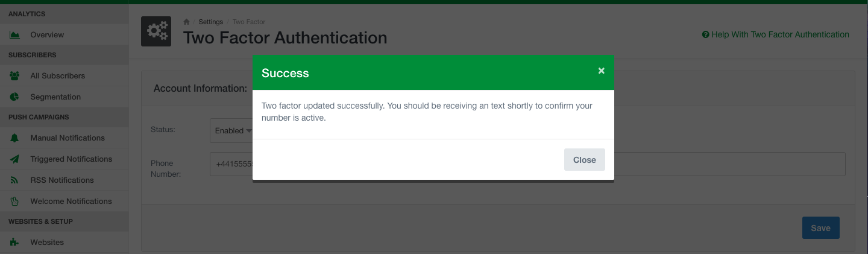Dismiss Success dialog with the X
This screenshot has height=254, width=868.
coord(601,71)
